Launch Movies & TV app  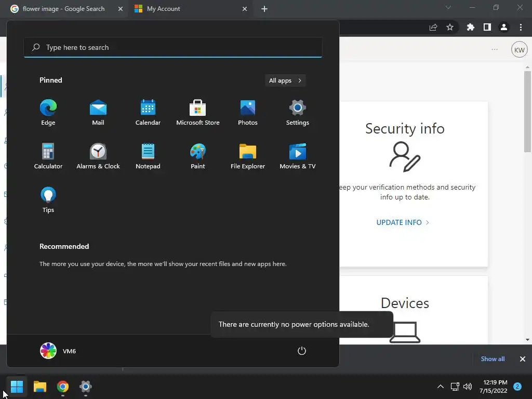click(x=298, y=156)
